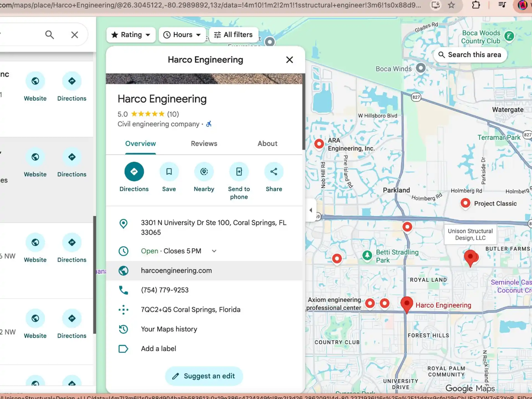Clear the search box with the X icon
This screenshot has width=532, height=399.
[x=75, y=35]
